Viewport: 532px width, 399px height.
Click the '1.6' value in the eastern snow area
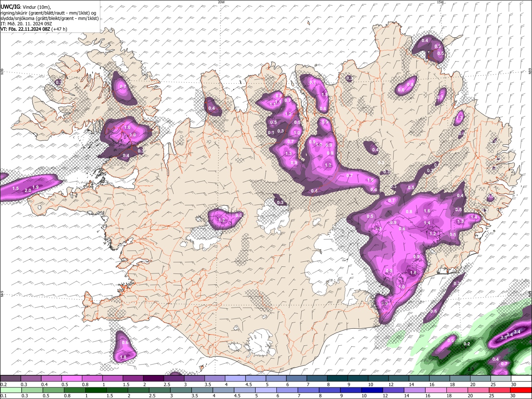tap(427, 211)
